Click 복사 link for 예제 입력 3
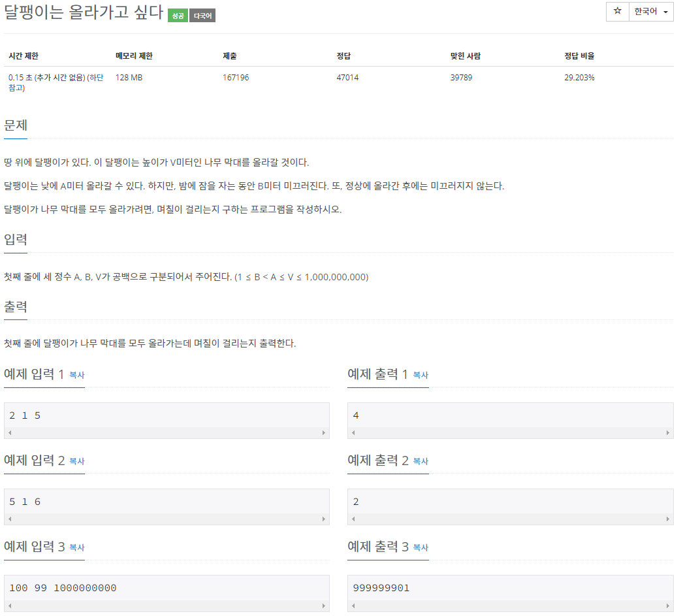Screen dimensions: 683x616 click(x=77, y=547)
